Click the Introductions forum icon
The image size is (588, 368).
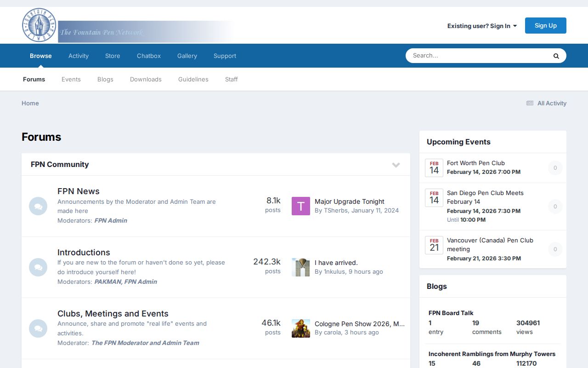point(38,267)
